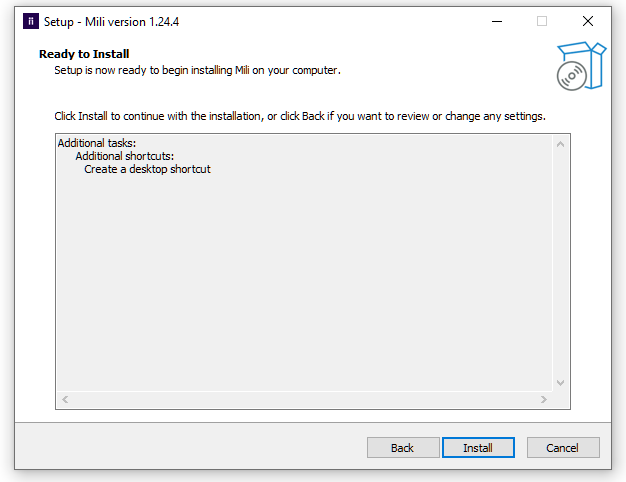
Task: Click the horizontal scrollbar left arrow
Action: point(66,399)
